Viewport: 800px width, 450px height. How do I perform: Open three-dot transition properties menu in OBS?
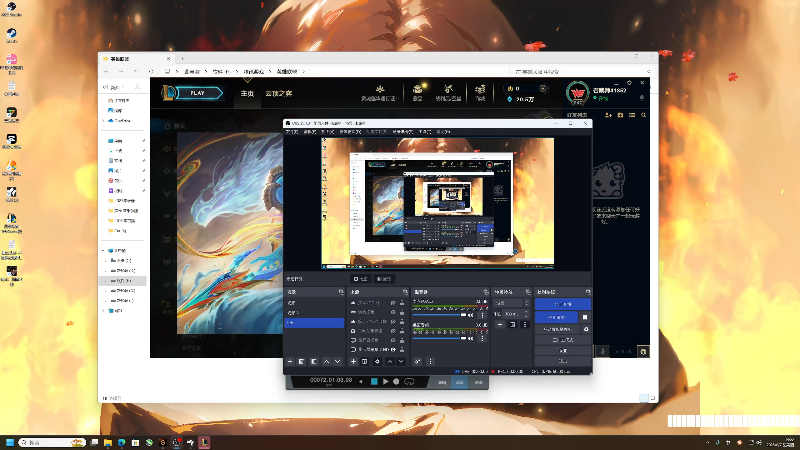tap(524, 324)
